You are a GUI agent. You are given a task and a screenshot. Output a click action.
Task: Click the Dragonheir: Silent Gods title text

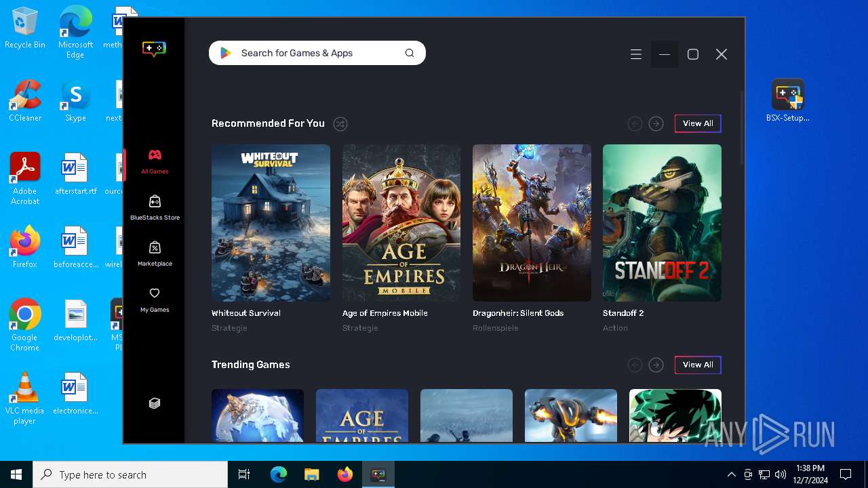518,313
